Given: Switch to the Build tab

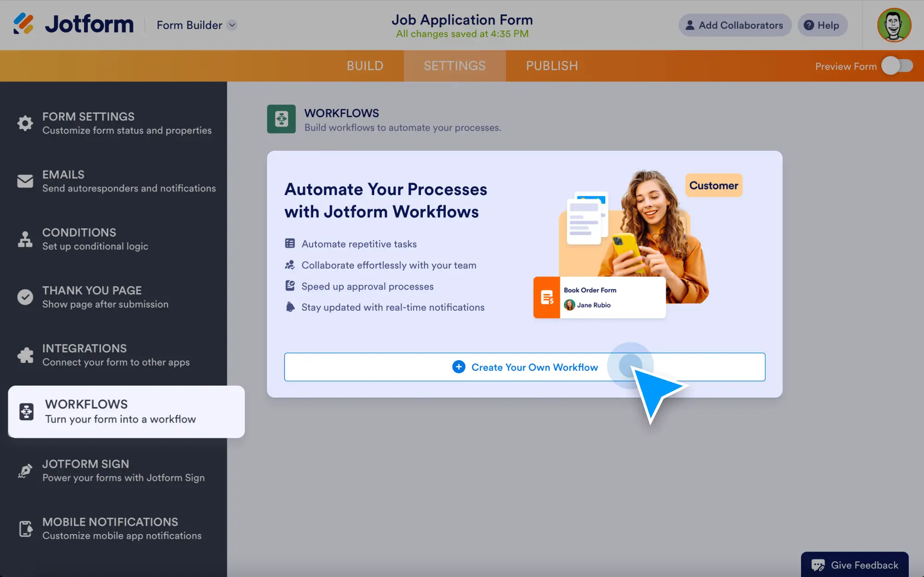Looking at the screenshot, I should point(365,66).
